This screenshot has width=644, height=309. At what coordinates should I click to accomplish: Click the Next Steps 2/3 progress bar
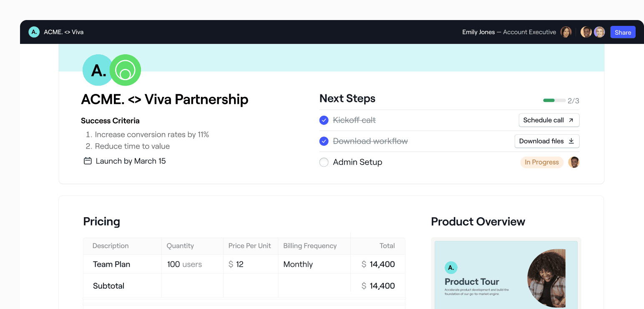[554, 101]
